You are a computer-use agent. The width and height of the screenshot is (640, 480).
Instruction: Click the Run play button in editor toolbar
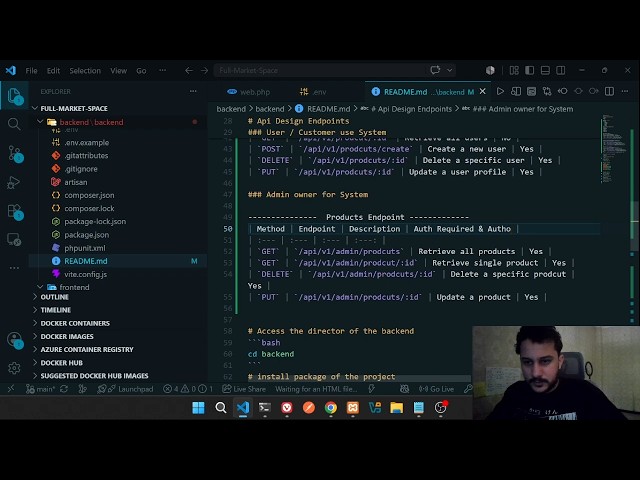[500, 91]
